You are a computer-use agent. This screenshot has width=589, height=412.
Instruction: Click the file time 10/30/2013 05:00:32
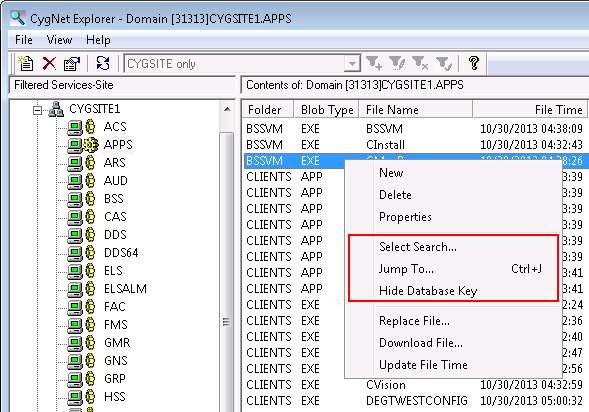click(531, 401)
